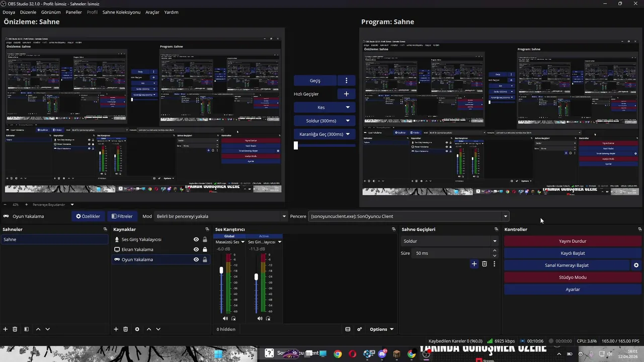This screenshot has width=644, height=362.
Task: Hide Ekran Yakalama source with eye icon
Action: (x=196, y=249)
